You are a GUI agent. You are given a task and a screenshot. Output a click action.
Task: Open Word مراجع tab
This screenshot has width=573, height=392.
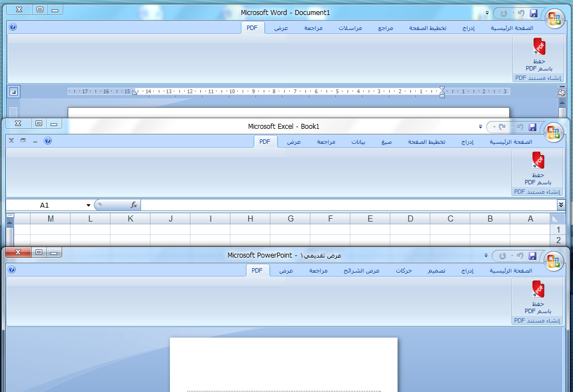tap(385, 28)
